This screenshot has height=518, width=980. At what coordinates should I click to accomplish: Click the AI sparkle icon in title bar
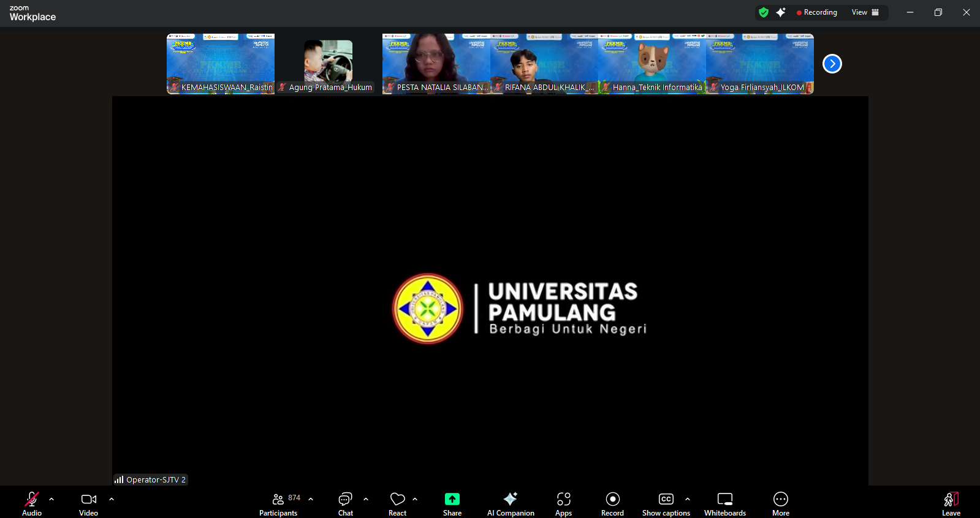[781, 12]
